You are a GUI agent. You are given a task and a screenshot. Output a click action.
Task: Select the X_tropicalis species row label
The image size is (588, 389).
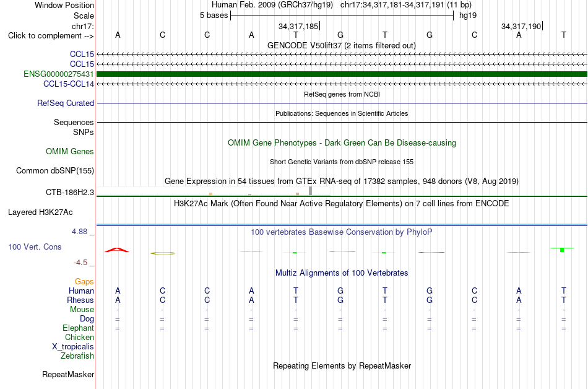click(73, 346)
